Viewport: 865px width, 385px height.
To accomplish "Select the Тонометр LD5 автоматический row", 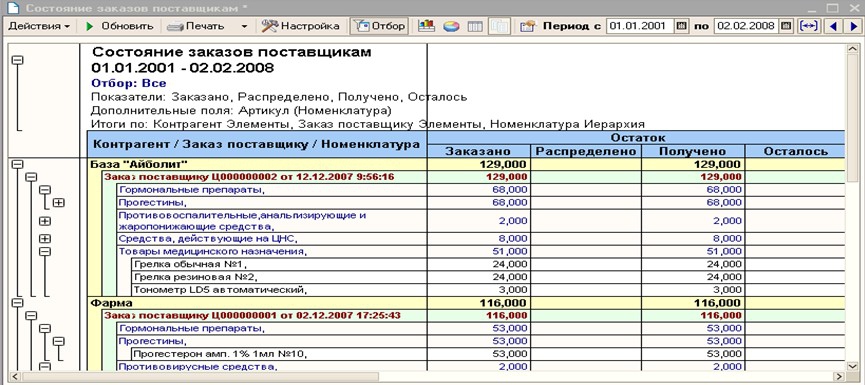I will pos(220,289).
